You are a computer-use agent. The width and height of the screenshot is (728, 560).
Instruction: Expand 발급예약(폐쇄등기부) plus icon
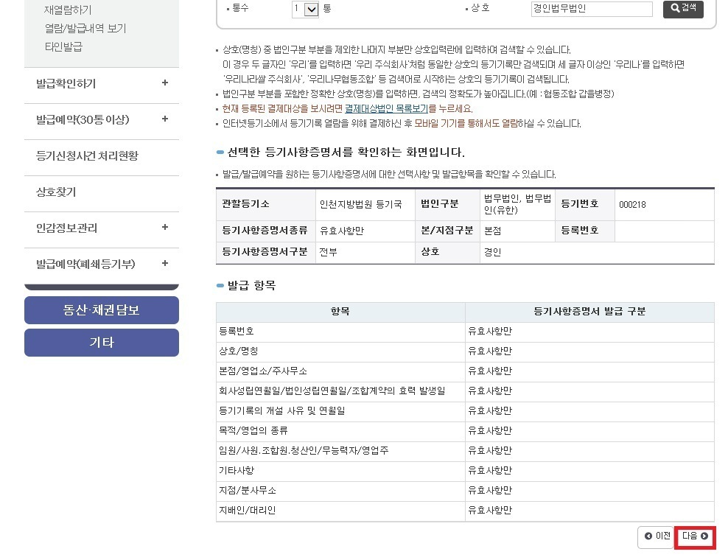(x=165, y=263)
